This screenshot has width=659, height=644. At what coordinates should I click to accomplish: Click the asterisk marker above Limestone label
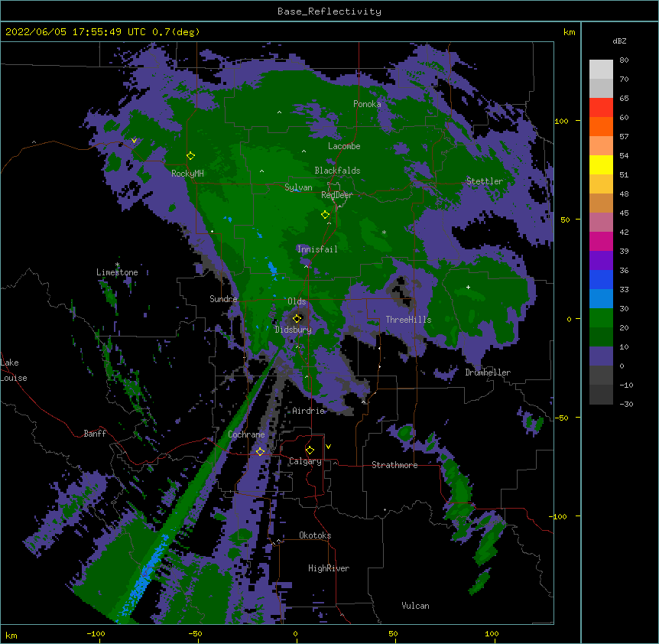click(117, 265)
